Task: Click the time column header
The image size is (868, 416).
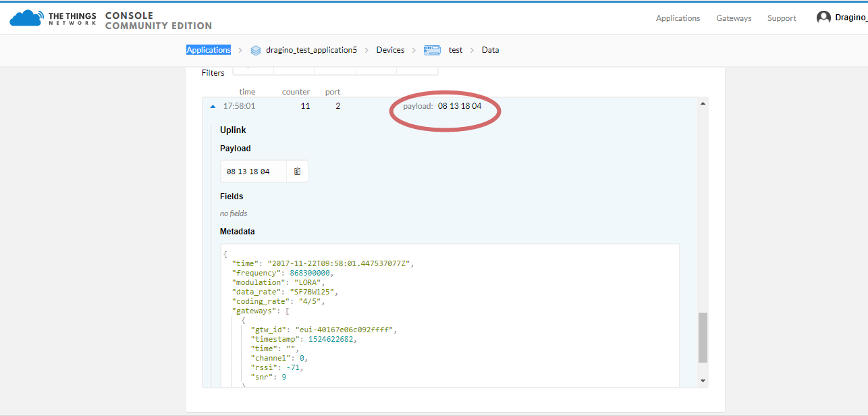Action: pos(247,92)
